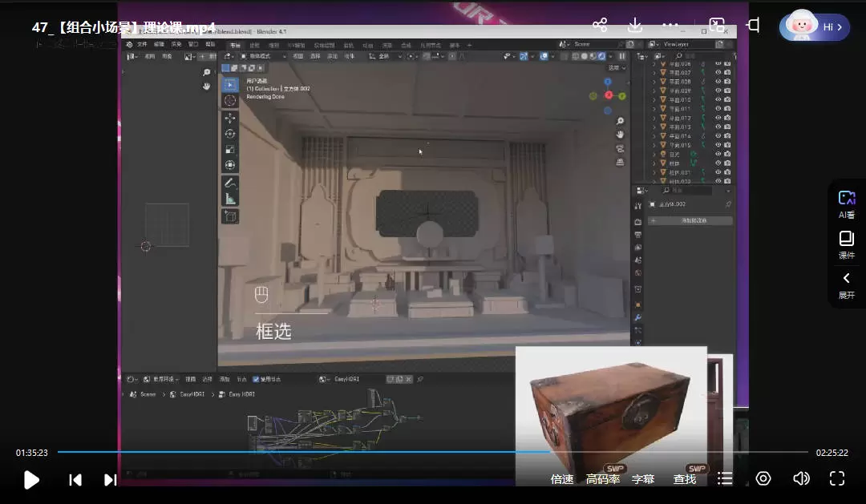This screenshot has width=866, height=504.
Task: Open the viewport 选项 dropdown
Action: [617, 68]
